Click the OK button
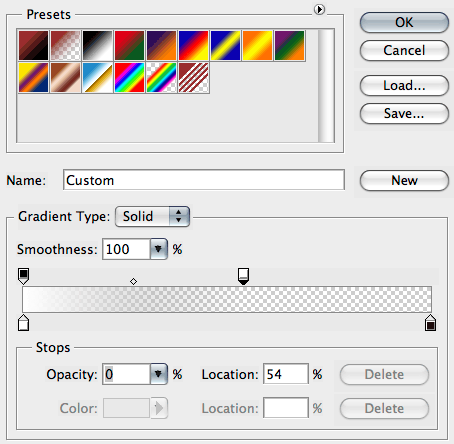Viewport: 454px width, 444px height. click(x=404, y=22)
